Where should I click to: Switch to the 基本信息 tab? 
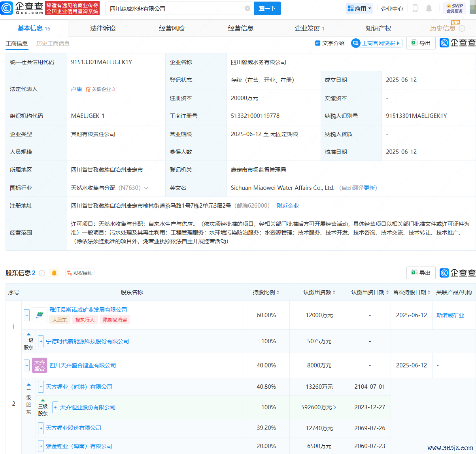(x=34, y=28)
